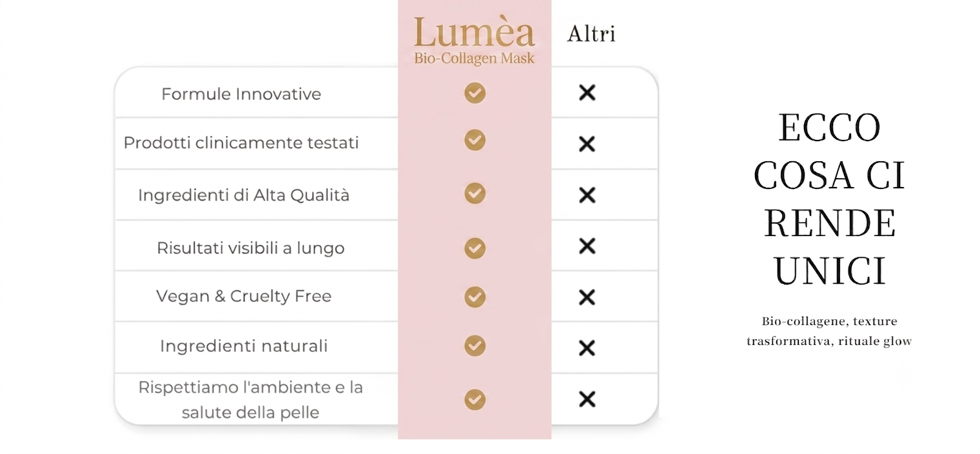Click the checkmark beside Ingredienti di Alta Qualità

click(x=475, y=193)
